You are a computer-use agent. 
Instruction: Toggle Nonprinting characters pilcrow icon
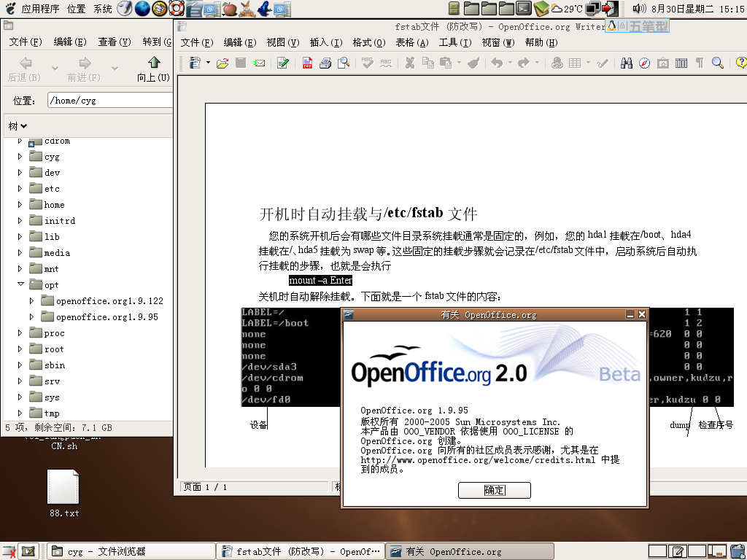pyautogui.click(x=700, y=63)
